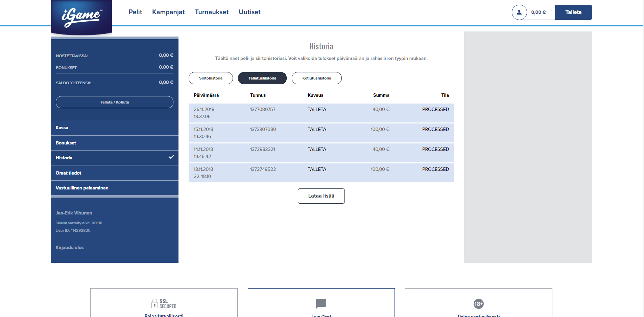644x317 pixels.
Task: Open the Kampanjat menu
Action: coord(168,12)
